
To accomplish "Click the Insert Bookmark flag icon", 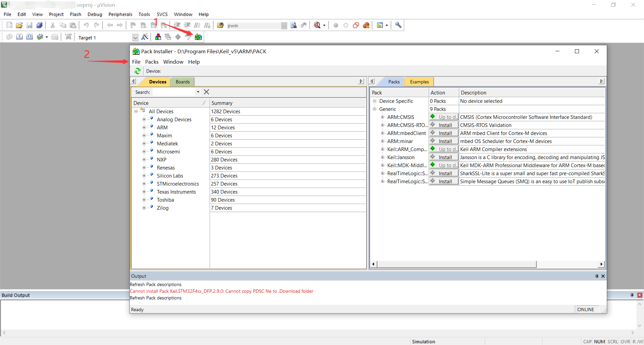I will pos(133,25).
